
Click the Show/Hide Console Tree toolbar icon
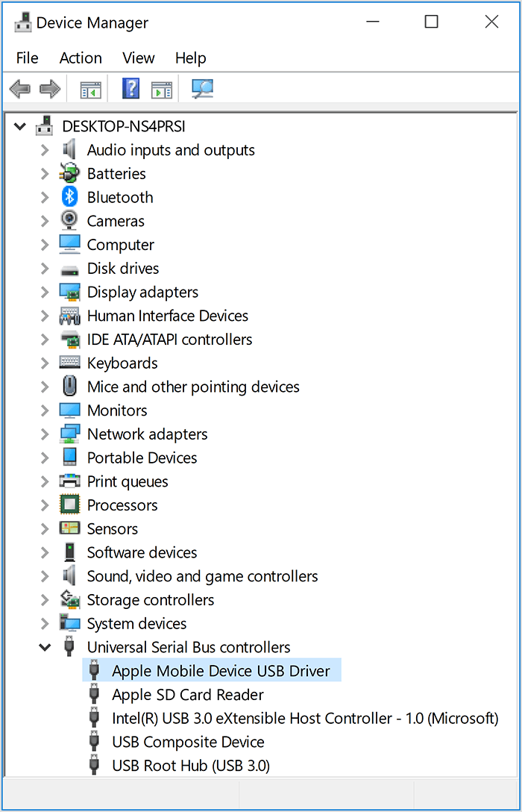90,90
